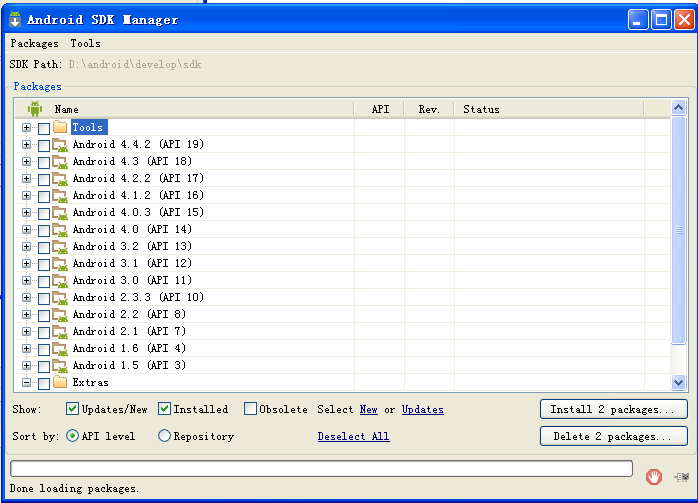This screenshot has height=503, width=698.
Task: Expand the Android 3.2 (API 13) node
Action: coord(26,247)
